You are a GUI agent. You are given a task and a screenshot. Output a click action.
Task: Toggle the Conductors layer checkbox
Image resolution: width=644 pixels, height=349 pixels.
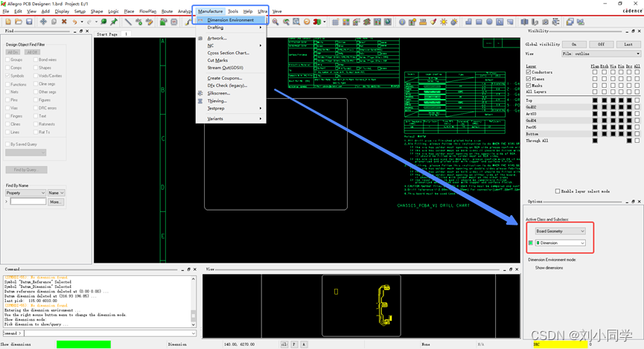click(x=529, y=72)
